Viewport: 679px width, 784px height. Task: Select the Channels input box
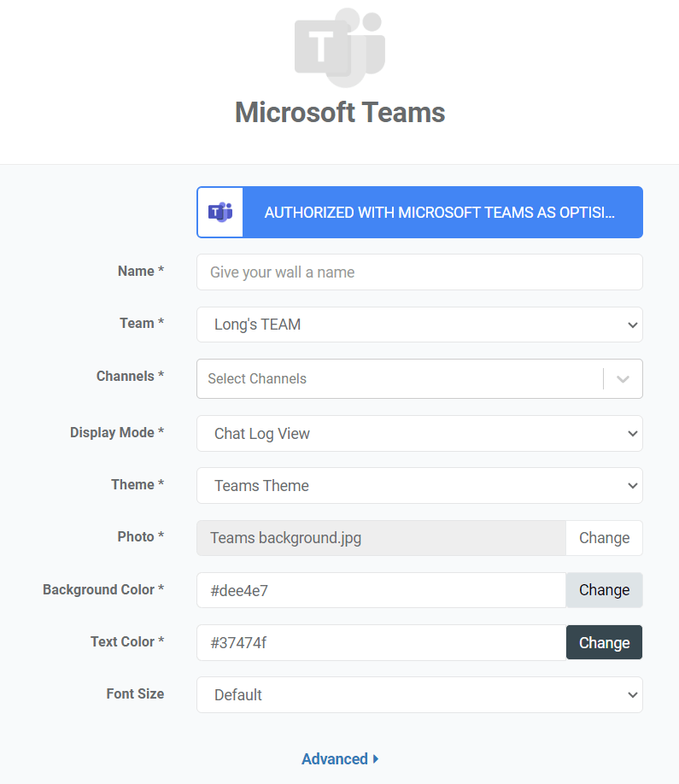pyautogui.click(x=401, y=378)
